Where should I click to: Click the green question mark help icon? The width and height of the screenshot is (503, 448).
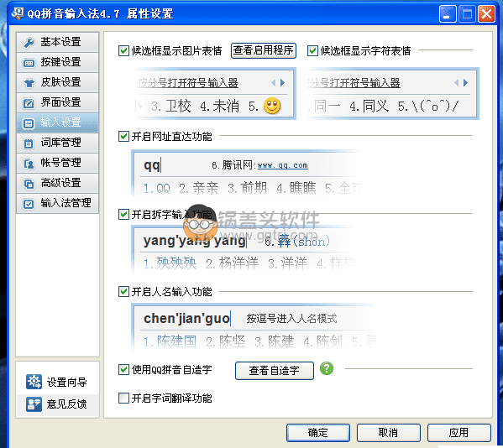(x=327, y=368)
